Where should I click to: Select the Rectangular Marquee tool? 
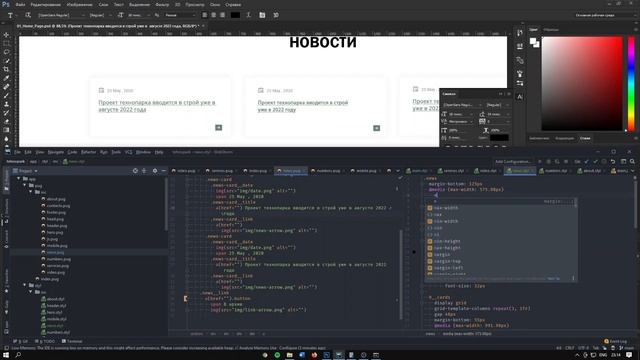[x=6, y=43]
